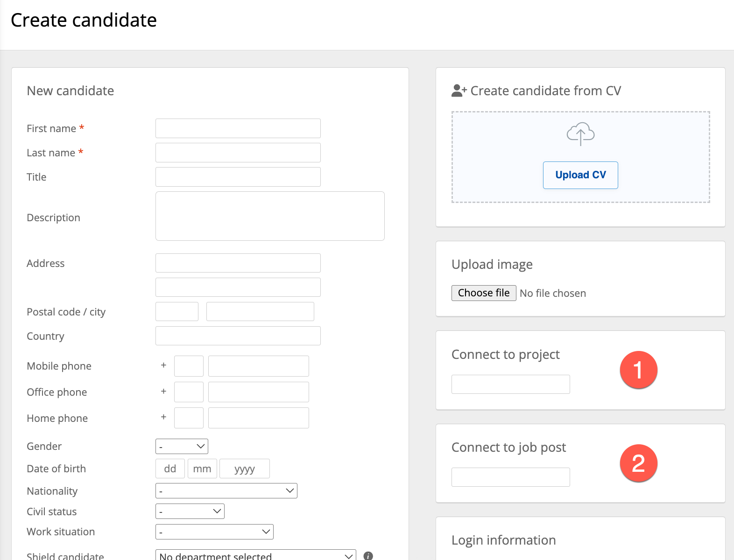This screenshot has width=734, height=560.
Task: Open the Civil status dropdown
Action: point(190,511)
